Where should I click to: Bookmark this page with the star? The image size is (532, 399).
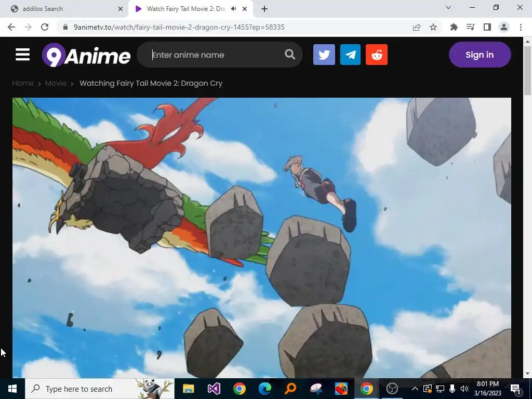433,27
